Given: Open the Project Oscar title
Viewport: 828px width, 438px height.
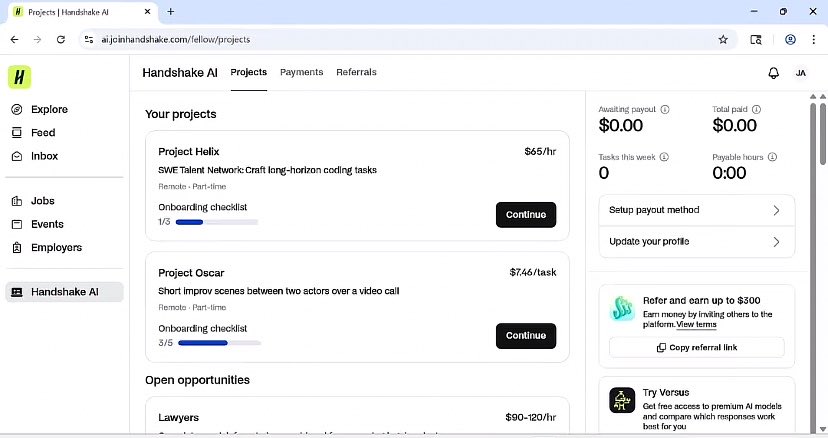Looking at the screenshot, I should pos(191,273).
